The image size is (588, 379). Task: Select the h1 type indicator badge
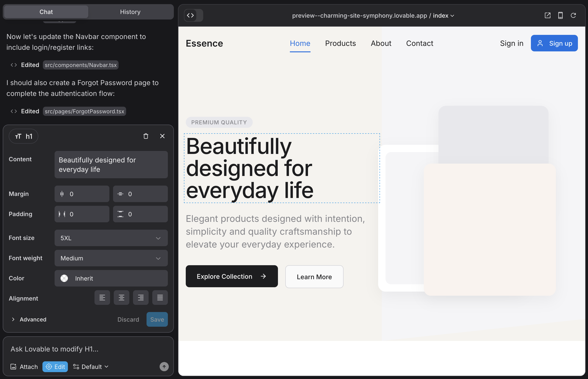pos(23,136)
